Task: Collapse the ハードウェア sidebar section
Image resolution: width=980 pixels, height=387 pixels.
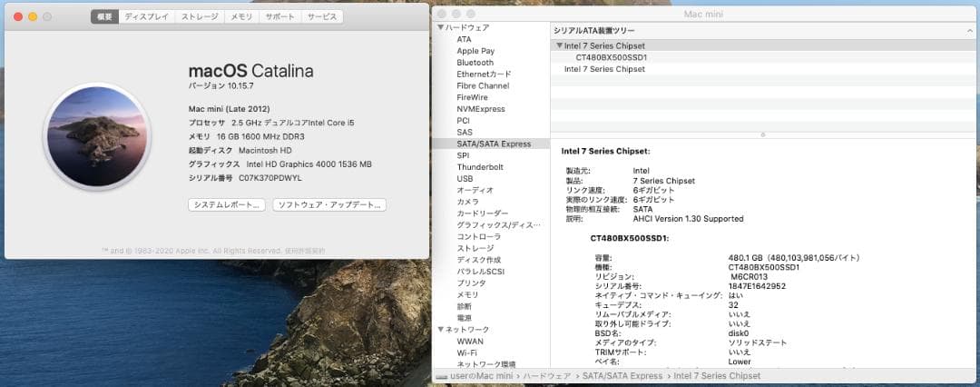Action: point(440,27)
